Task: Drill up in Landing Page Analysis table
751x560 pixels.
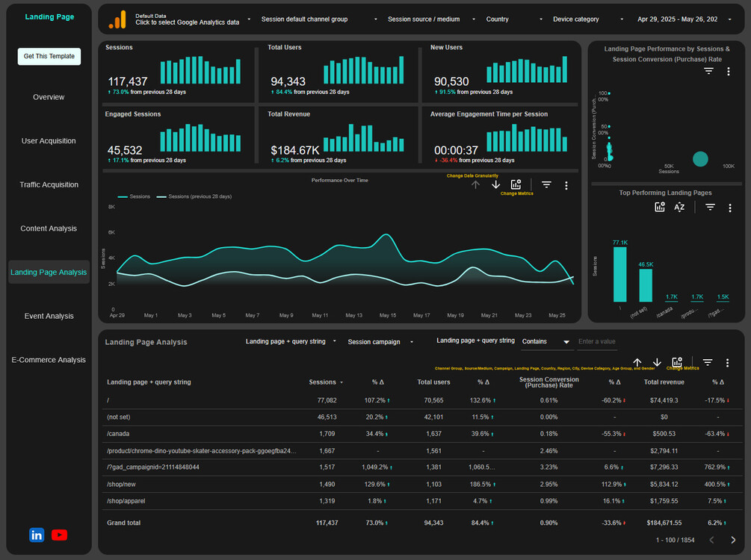Action: (637, 362)
